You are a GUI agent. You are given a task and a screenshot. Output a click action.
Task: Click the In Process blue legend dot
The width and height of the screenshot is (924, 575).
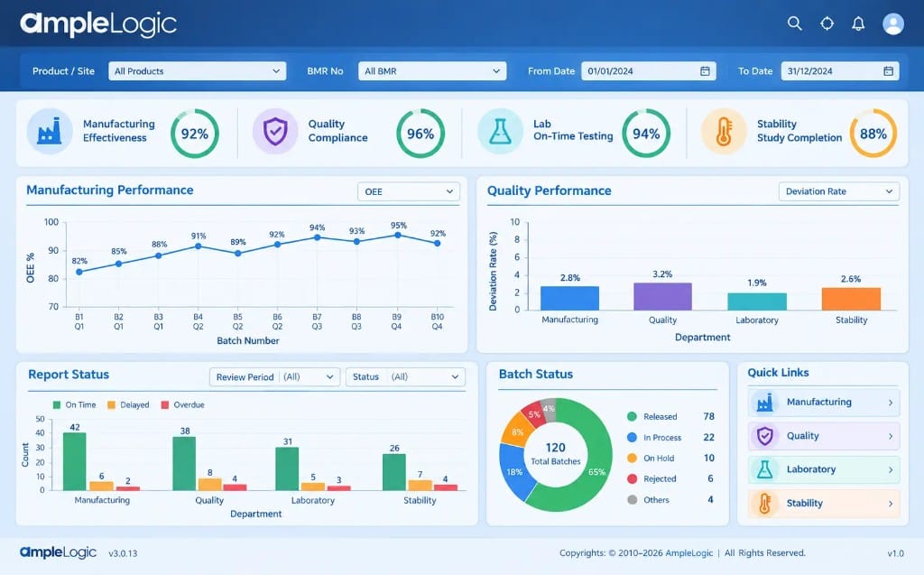pos(632,437)
